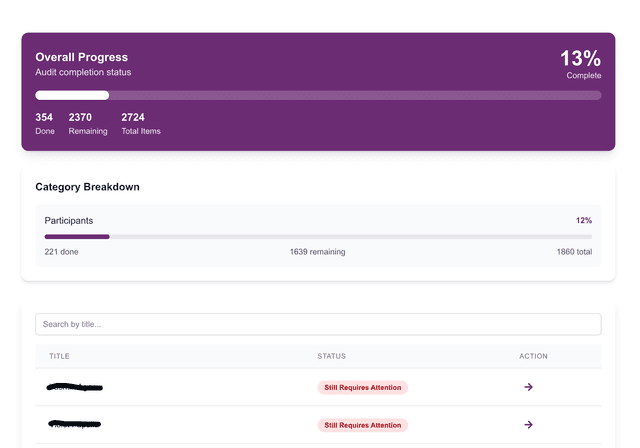Click first row's Still Requires Attention badge
Image resolution: width=640 pixels, height=448 pixels.
pos(363,387)
